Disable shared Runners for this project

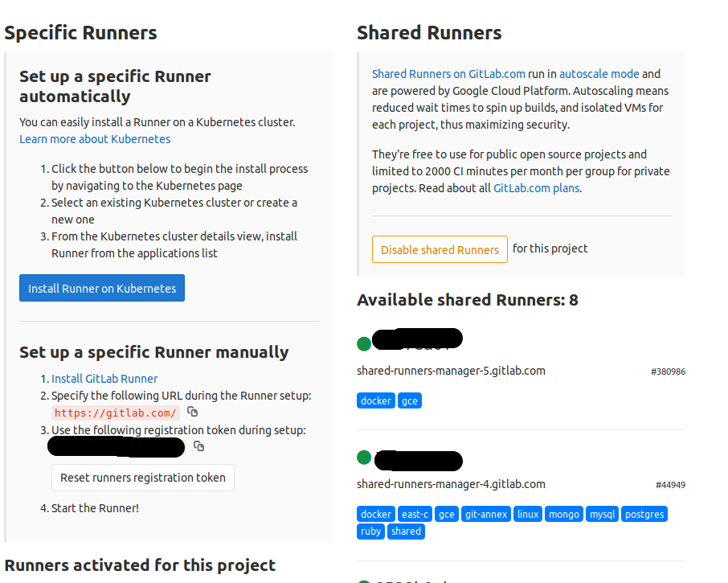(x=440, y=249)
